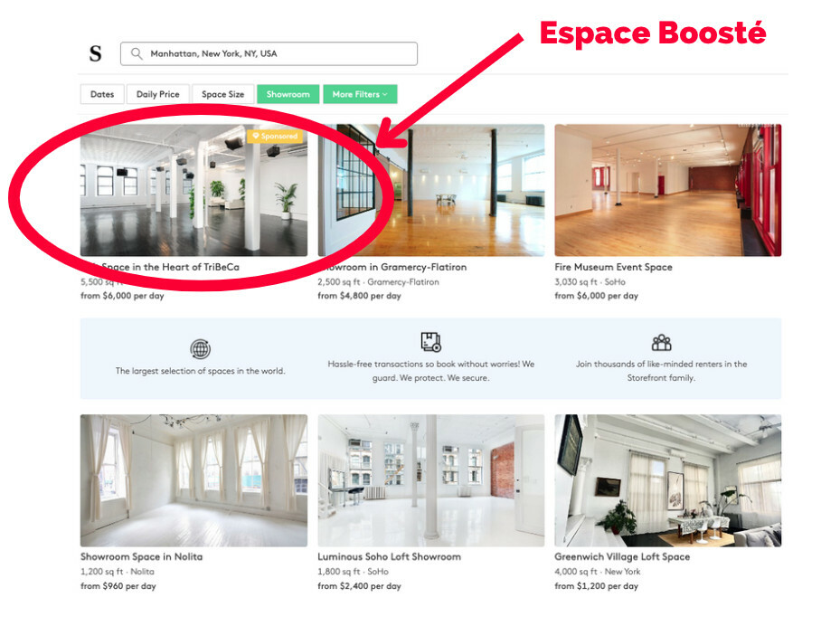Open the Showroom Space in Nolita photo

click(x=193, y=480)
